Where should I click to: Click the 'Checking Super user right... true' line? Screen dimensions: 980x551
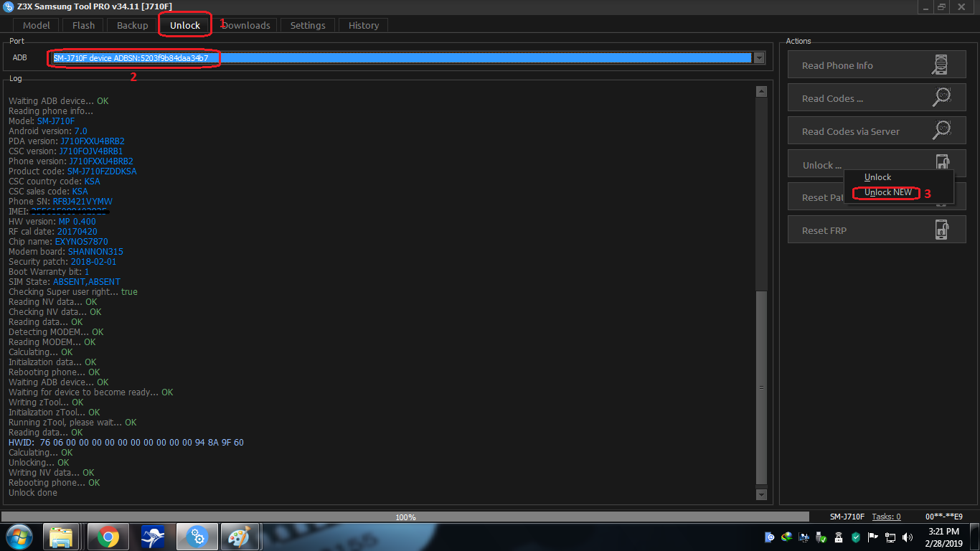[73, 292]
